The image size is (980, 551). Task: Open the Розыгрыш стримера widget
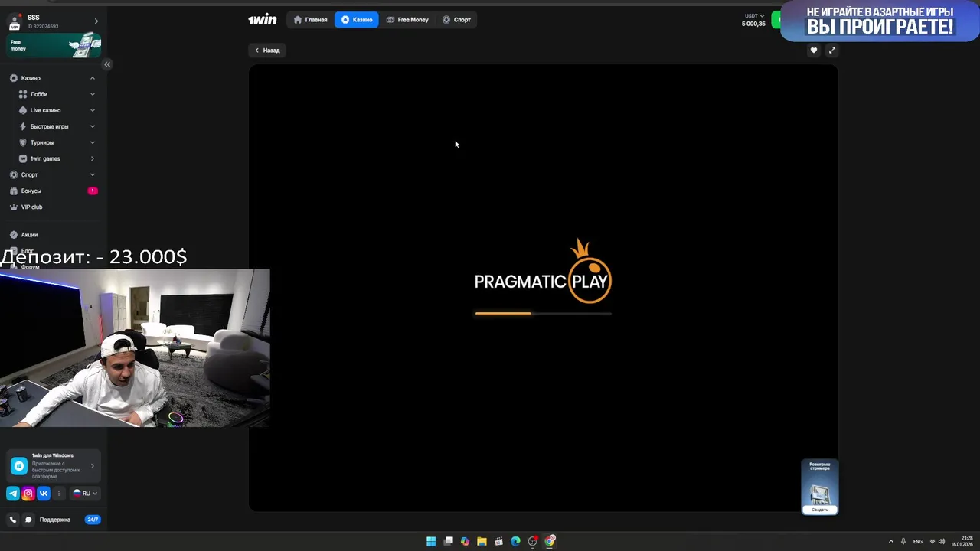[x=820, y=487]
